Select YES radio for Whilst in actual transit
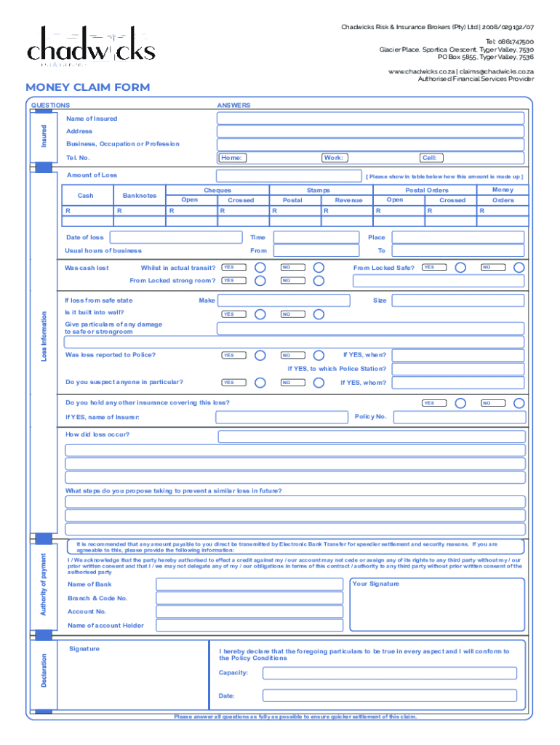Viewport: 560px width, 745px height. tap(260, 267)
